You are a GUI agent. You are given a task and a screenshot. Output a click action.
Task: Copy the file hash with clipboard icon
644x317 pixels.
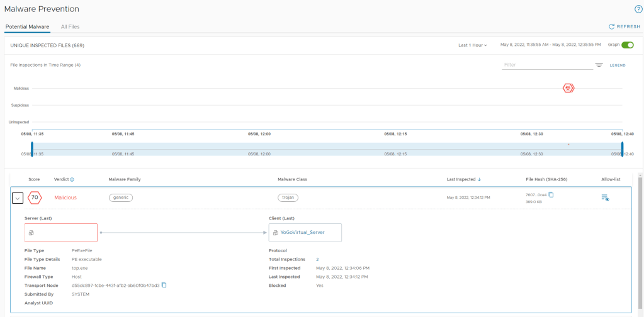[x=551, y=194]
